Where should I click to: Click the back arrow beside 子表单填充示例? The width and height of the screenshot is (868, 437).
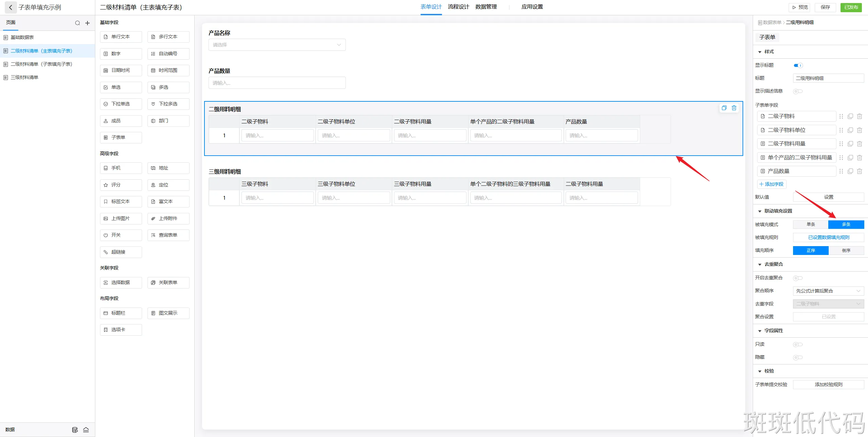point(11,7)
